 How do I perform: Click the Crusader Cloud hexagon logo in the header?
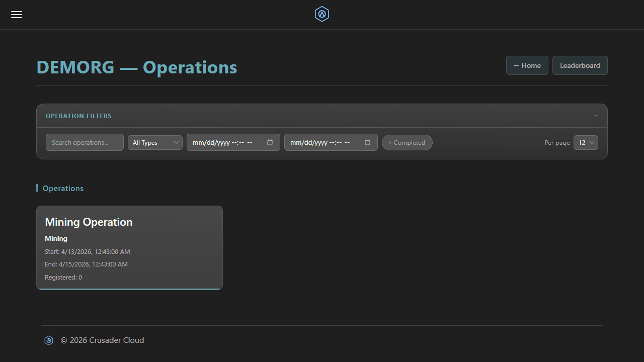coord(321,14)
